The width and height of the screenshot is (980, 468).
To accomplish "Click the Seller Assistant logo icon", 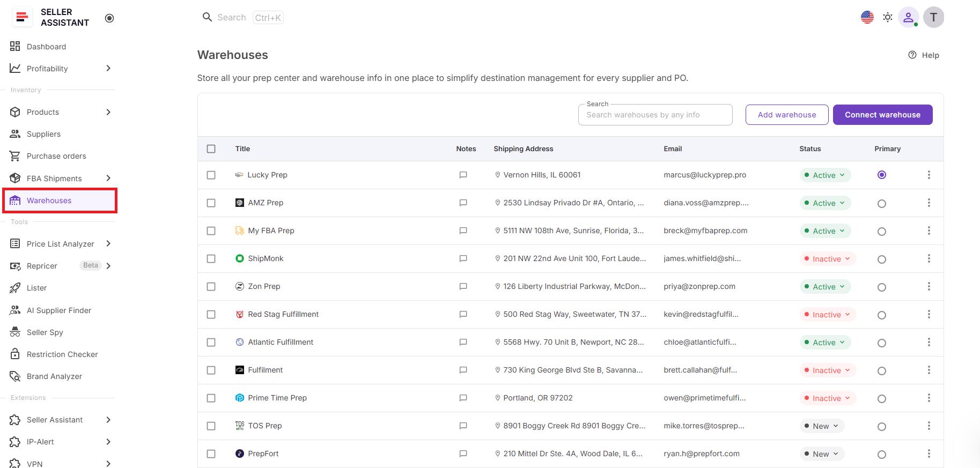I will pyautogui.click(x=22, y=18).
